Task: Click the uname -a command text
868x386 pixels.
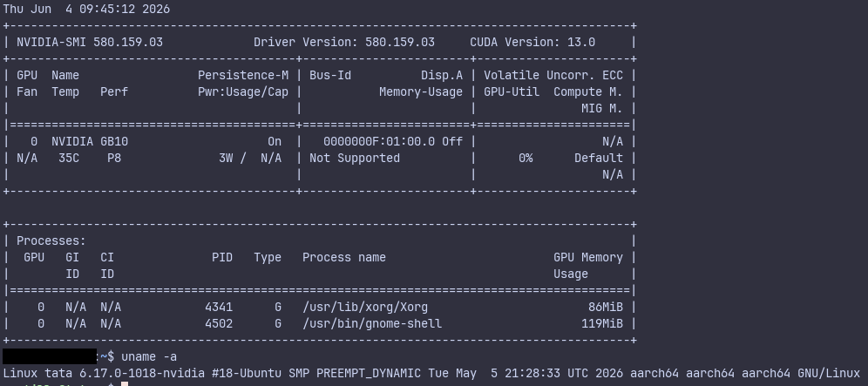Action: 149,356
